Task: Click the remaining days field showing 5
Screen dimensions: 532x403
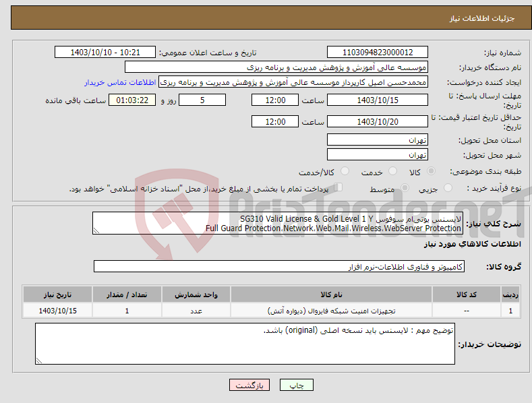Action: [202, 100]
